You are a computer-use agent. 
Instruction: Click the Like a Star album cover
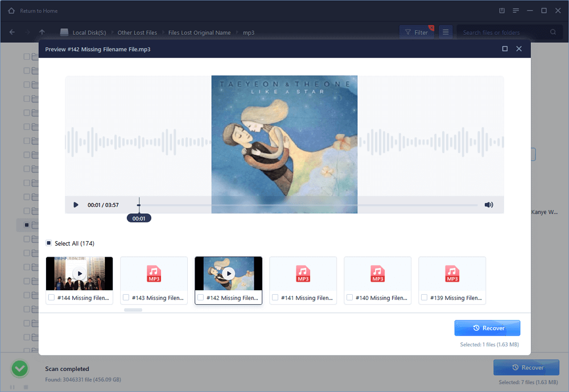(284, 145)
